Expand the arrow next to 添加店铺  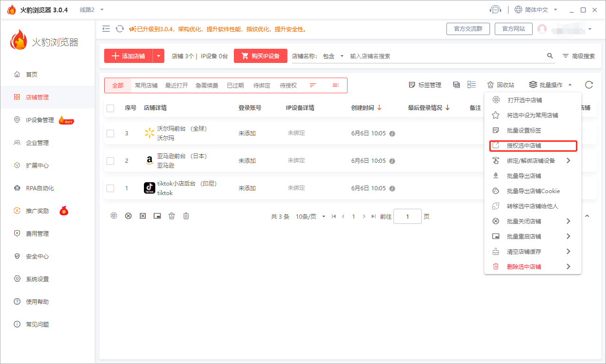159,56
